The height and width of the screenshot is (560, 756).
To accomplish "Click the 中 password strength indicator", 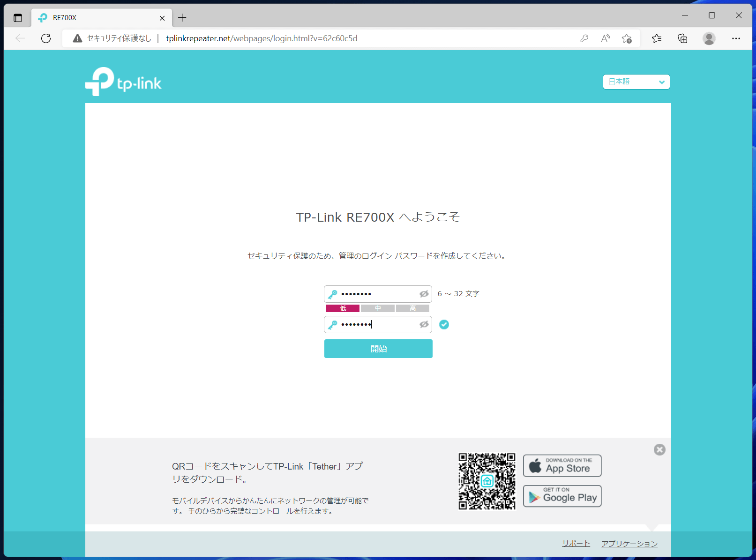I will (378, 308).
